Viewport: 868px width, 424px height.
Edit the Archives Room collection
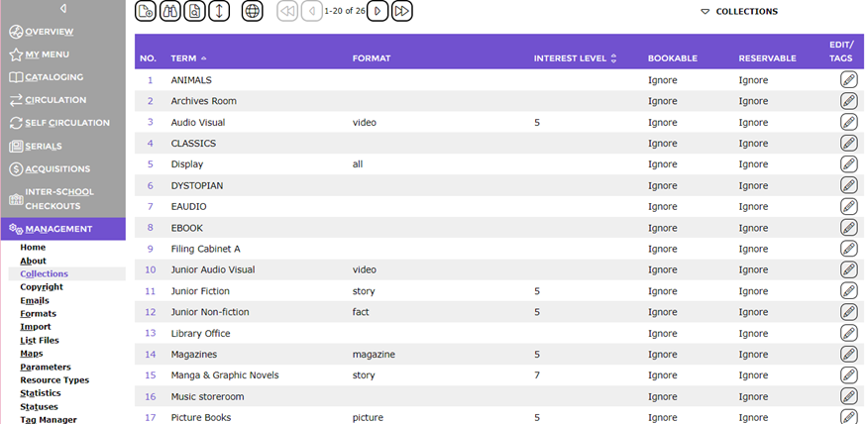848,101
